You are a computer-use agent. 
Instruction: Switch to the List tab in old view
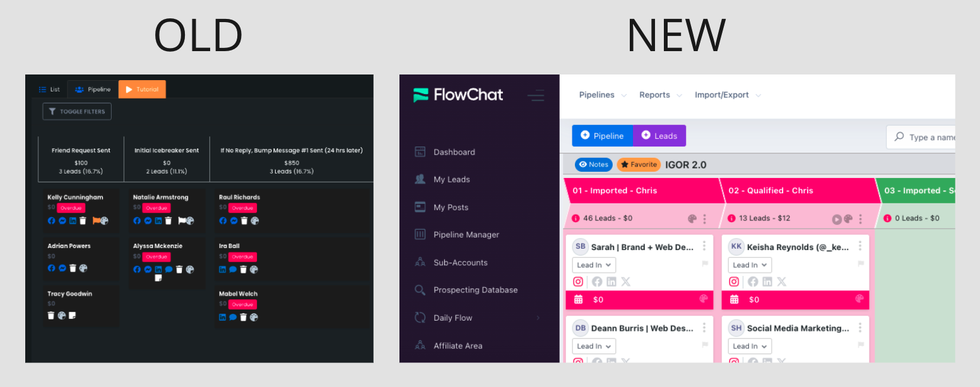(49, 89)
